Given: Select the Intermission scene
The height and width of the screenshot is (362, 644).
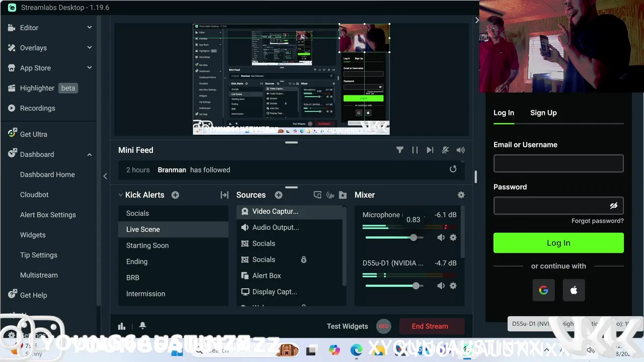Looking at the screenshot, I should [173, 294].
